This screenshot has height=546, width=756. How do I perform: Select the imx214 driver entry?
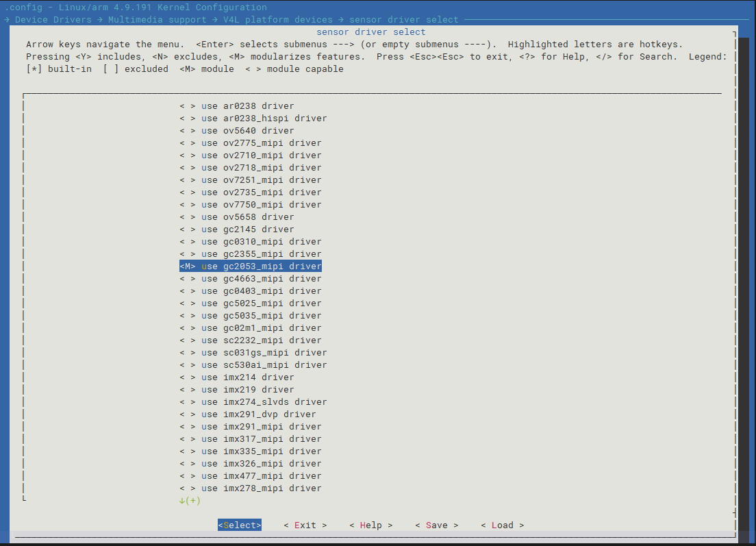point(237,377)
